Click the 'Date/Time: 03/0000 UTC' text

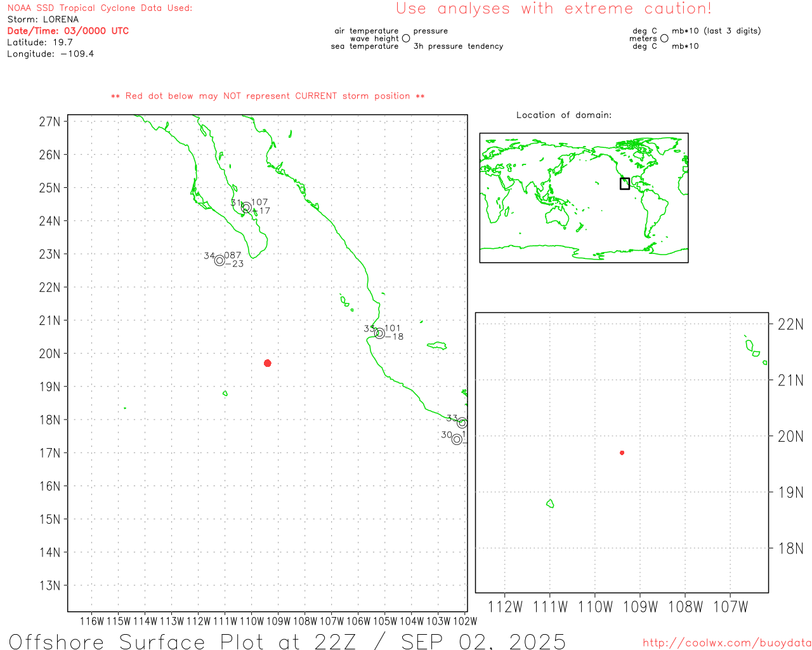pos(68,31)
